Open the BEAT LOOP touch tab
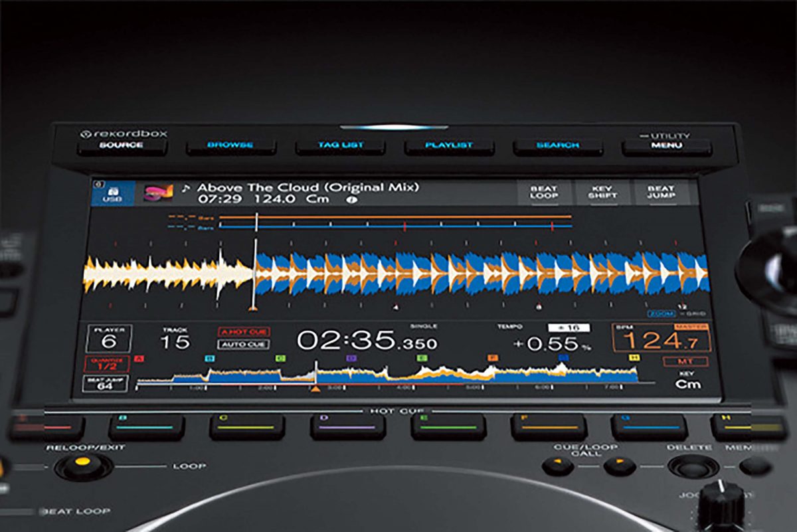Screen dimensions: 797x532 coord(543,193)
